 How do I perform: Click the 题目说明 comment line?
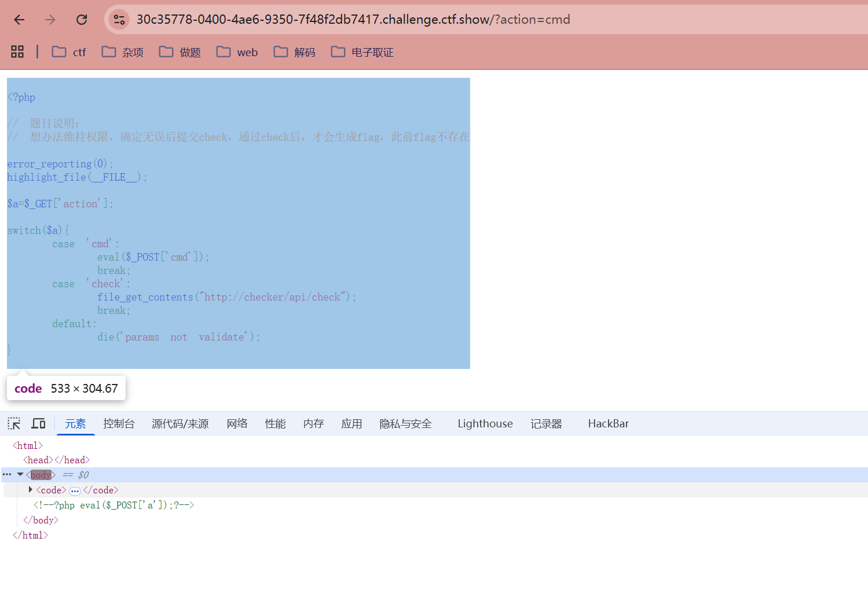point(43,123)
